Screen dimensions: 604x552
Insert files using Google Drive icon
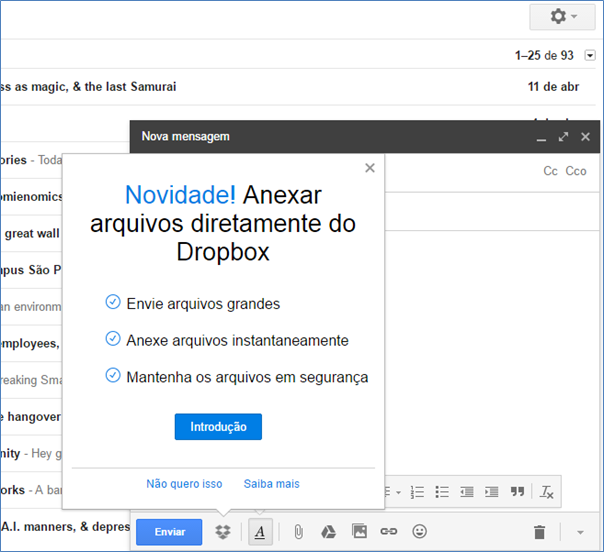click(328, 532)
